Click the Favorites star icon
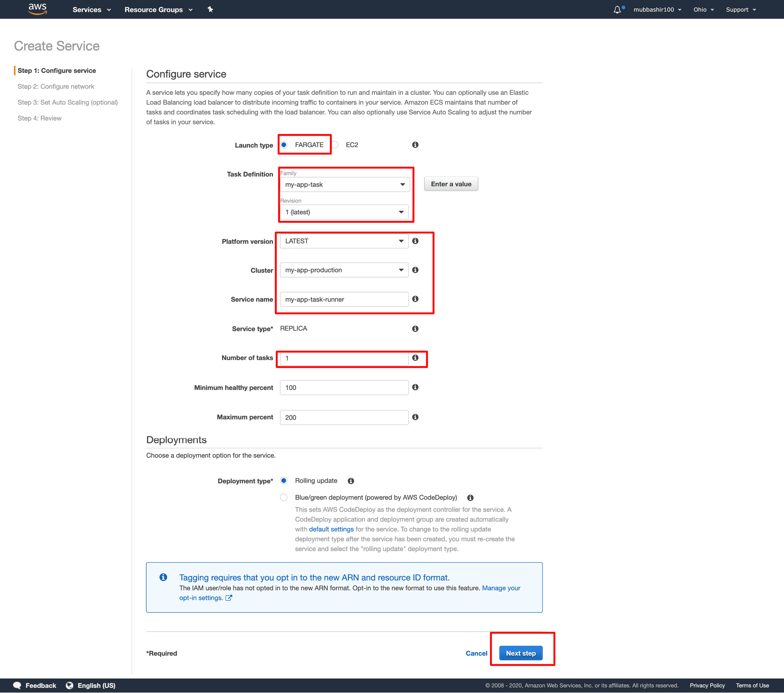 (211, 9)
